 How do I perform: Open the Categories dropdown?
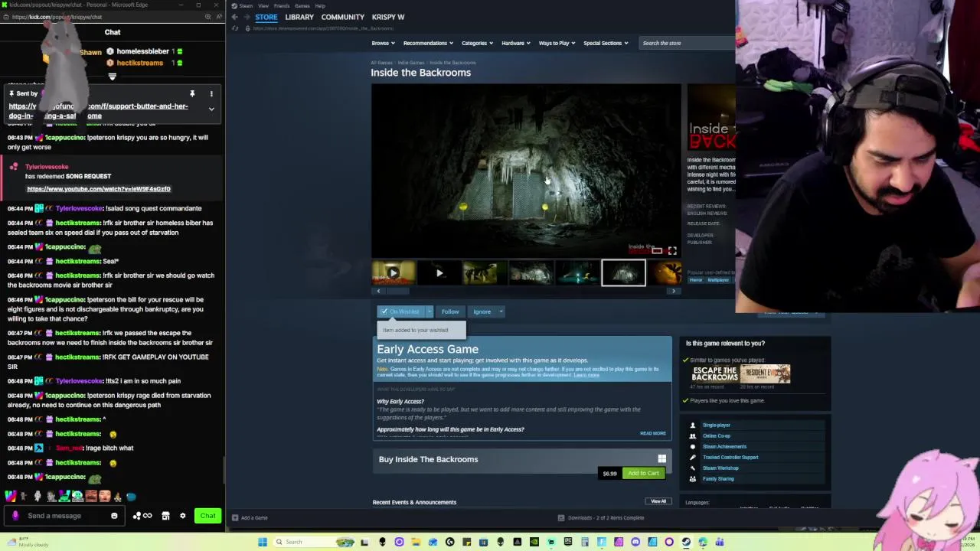point(478,43)
